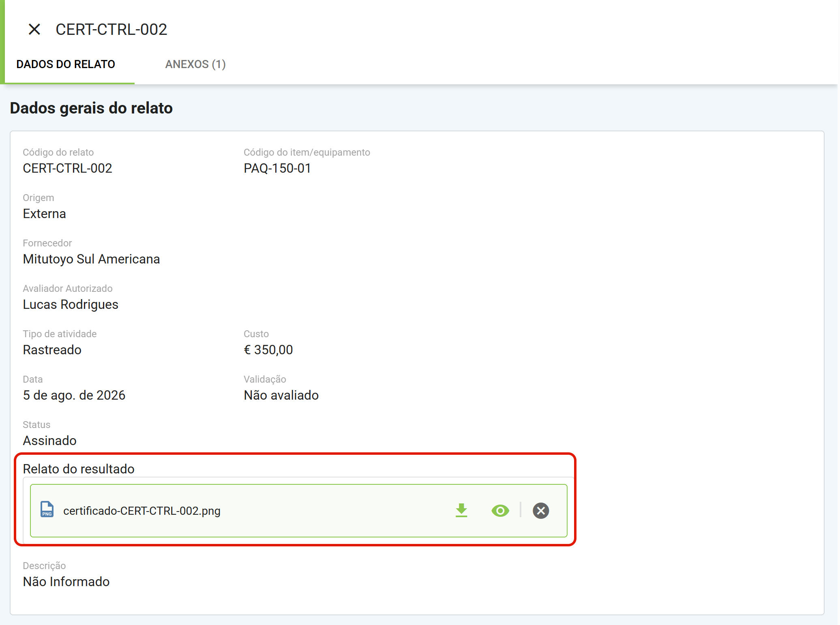Select the Dados do Relato tab
The width and height of the screenshot is (840, 625).
tap(66, 64)
